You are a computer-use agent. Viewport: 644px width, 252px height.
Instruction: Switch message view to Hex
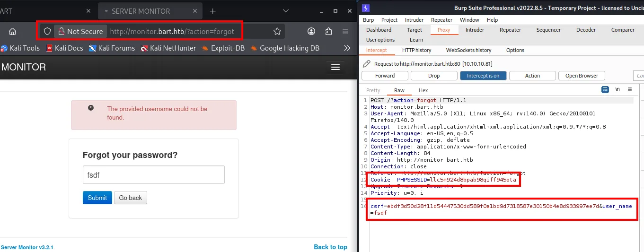[x=423, y=90]
